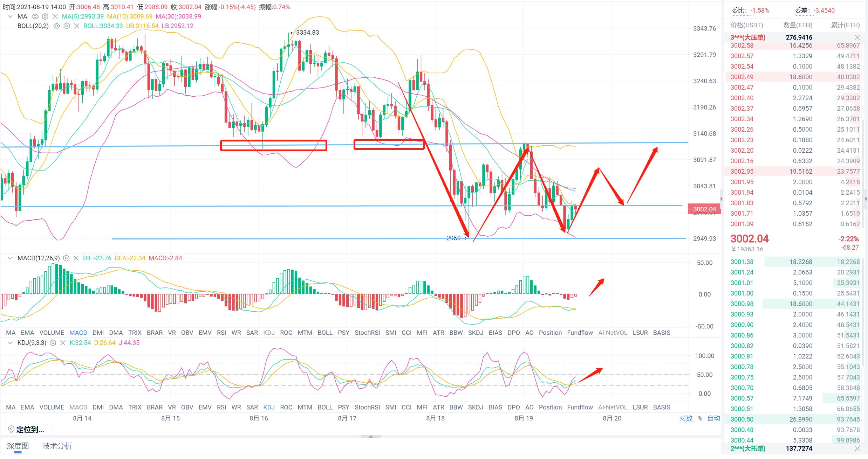This screenshot has height=459, width=868.
Task: Open KDJ(9,3,3) settings icon
Action: 53,343
